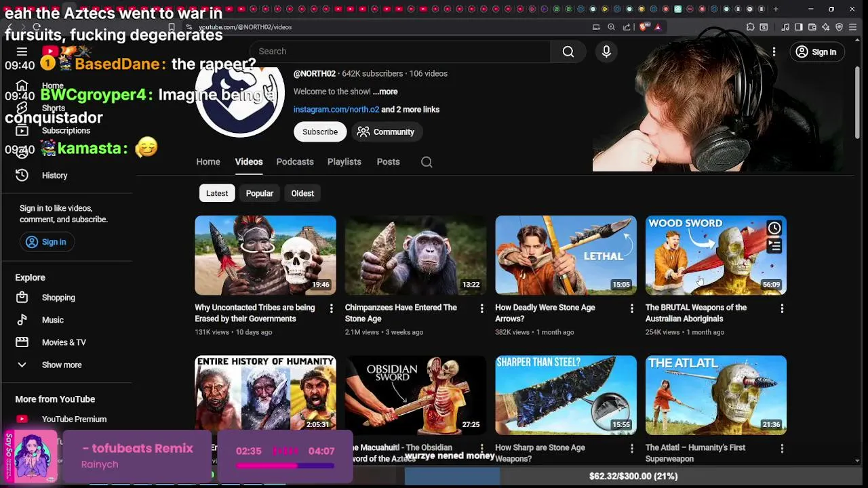Select Latest sort chip

coord(217,193)
